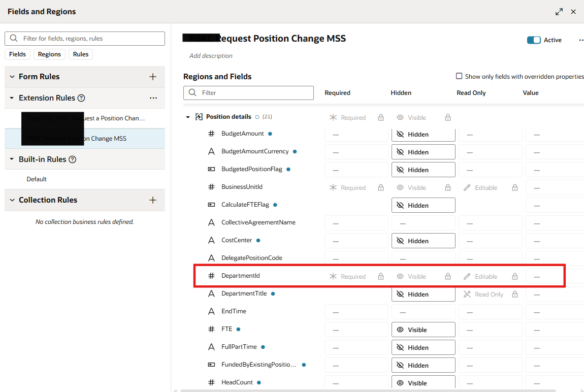Click the lock next to BusinessUnitId Visible
Viewport: 584px width, 392px height.
448,188
